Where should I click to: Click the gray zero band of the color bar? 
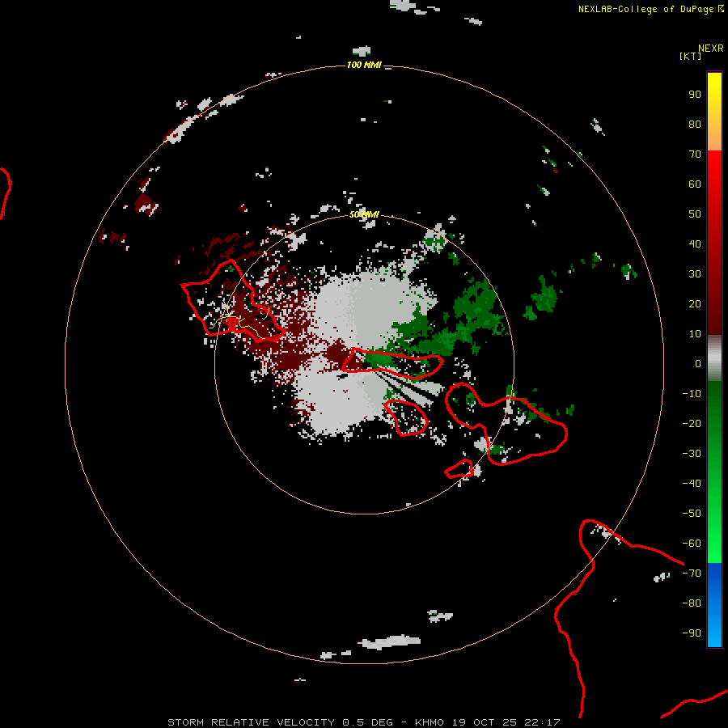(714, 358)
